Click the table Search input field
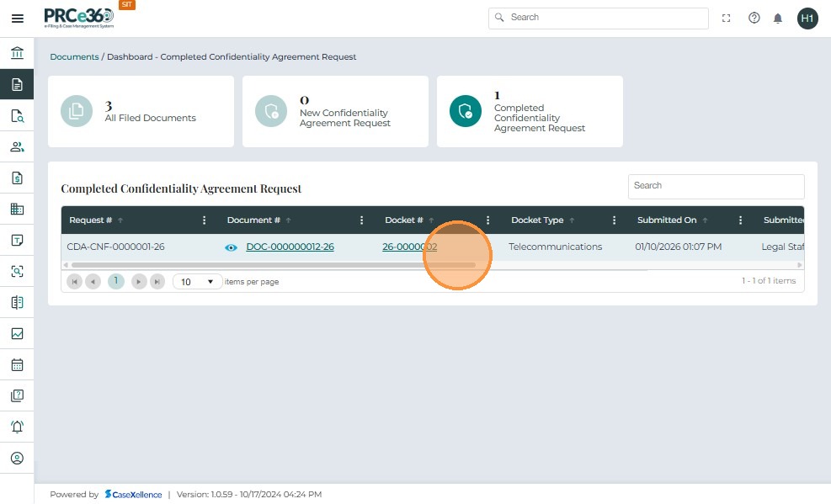The width and height of the screenshot is (831, 504). [716, 186]
